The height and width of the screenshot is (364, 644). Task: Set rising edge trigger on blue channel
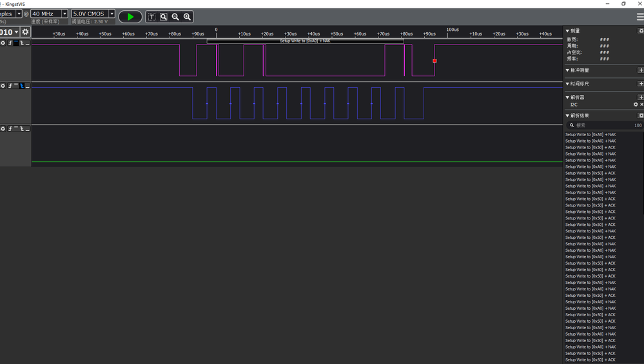(10, 86)
